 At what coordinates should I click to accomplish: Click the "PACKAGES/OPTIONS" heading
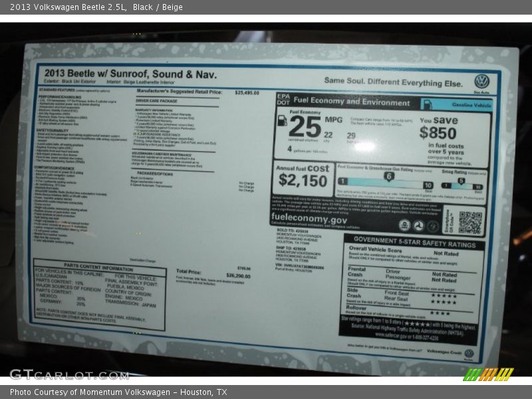(x=155, y=174)
